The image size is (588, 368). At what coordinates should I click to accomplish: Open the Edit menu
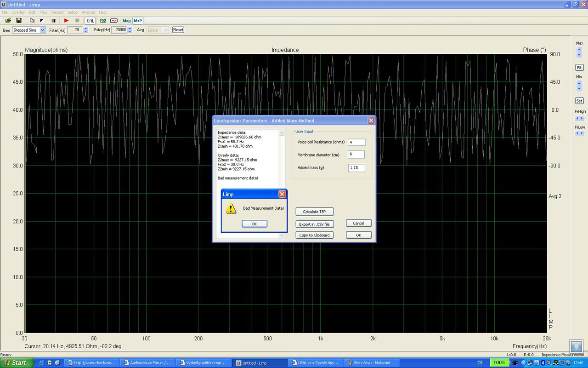(32, 12)
